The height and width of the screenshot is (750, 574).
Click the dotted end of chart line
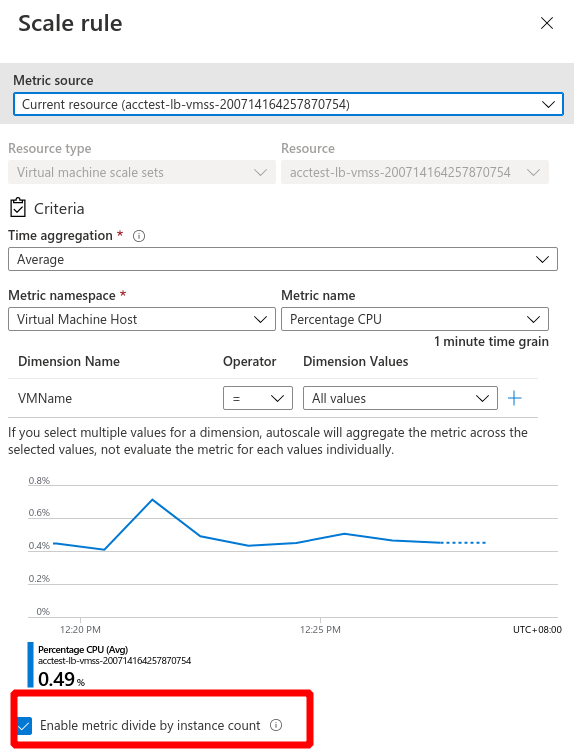pos(463,543)
